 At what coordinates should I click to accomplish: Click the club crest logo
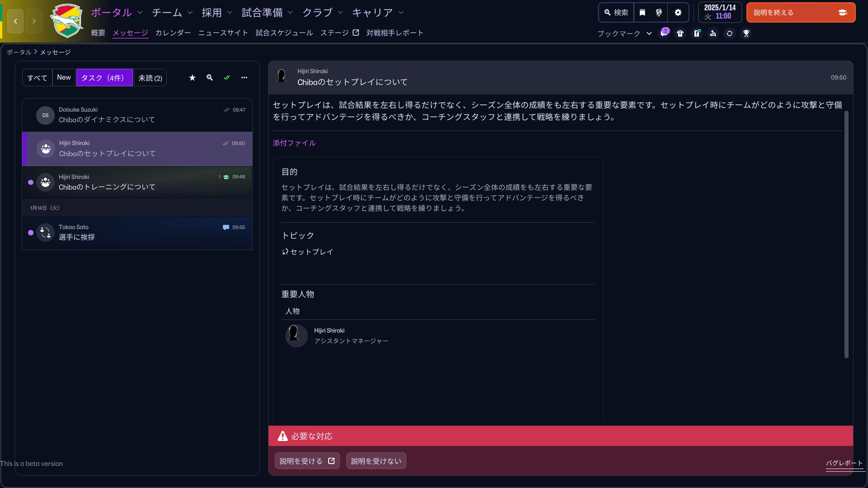(x=67, y=21)
